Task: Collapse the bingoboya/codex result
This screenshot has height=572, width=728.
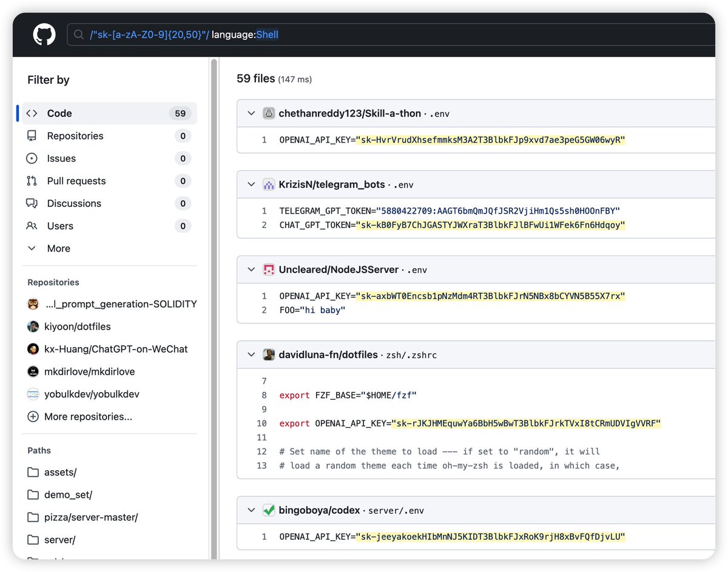Action: tap(251, 510)
